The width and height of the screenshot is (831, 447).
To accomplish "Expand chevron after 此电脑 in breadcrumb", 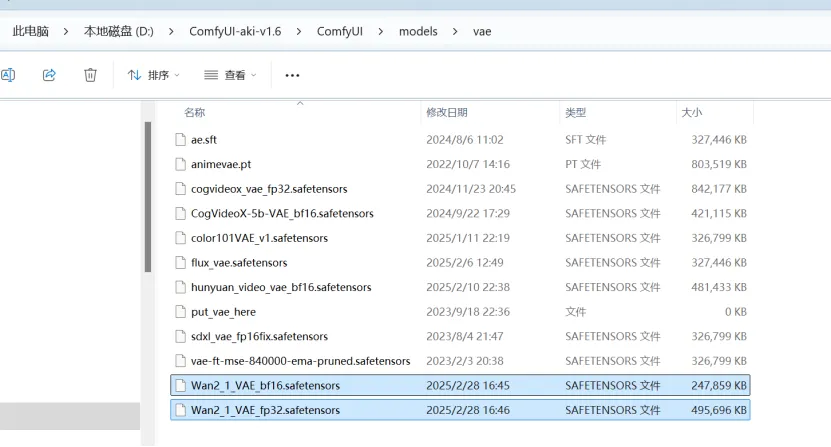I will 66,32.
